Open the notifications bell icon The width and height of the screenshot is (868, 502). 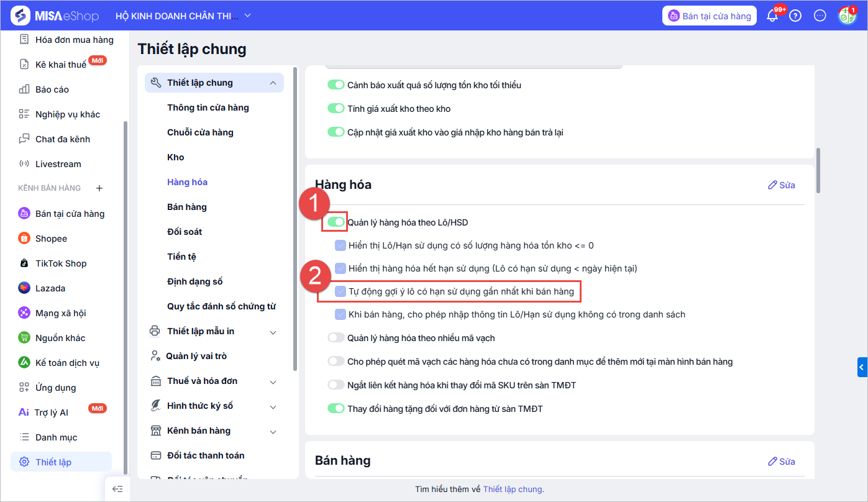click(773, 16)
